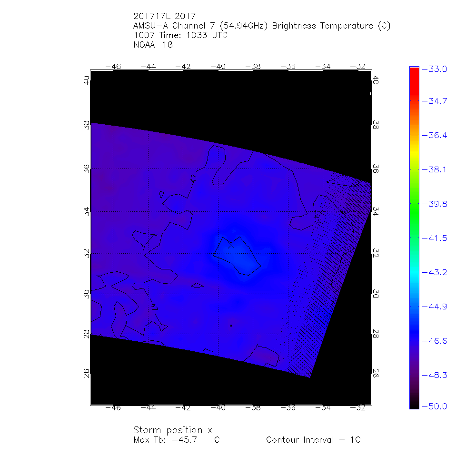Click the -32 longitude label on bottom axis

pyautogui.click(x=359, y=408)
